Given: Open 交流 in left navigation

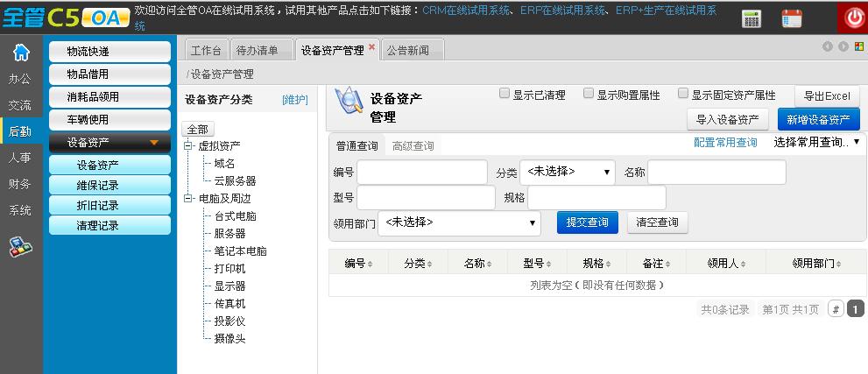Looking at the screenshot, I should [20, 106].
